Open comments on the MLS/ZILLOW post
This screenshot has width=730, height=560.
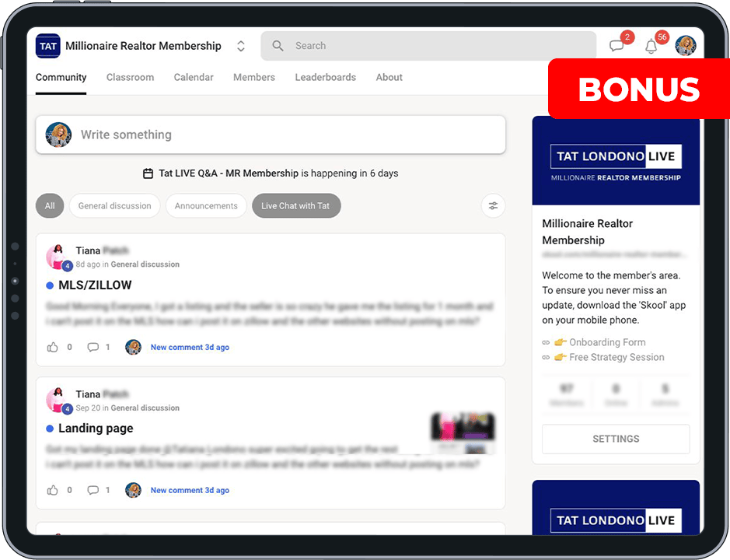(93, 347)
